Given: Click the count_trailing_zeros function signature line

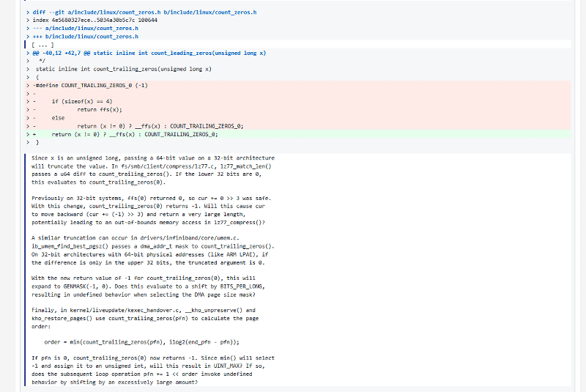Looking at the screenshot, I should (123, 69).
